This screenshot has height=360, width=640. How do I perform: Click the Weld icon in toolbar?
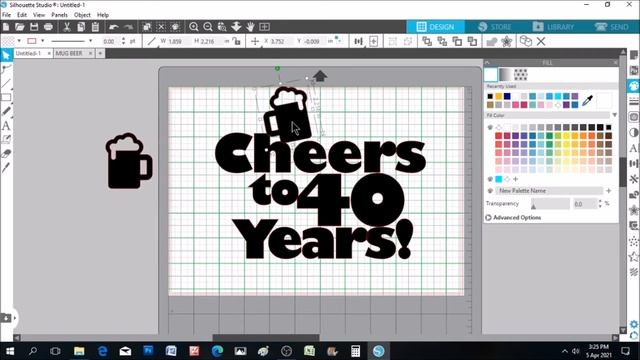(492, 41)
